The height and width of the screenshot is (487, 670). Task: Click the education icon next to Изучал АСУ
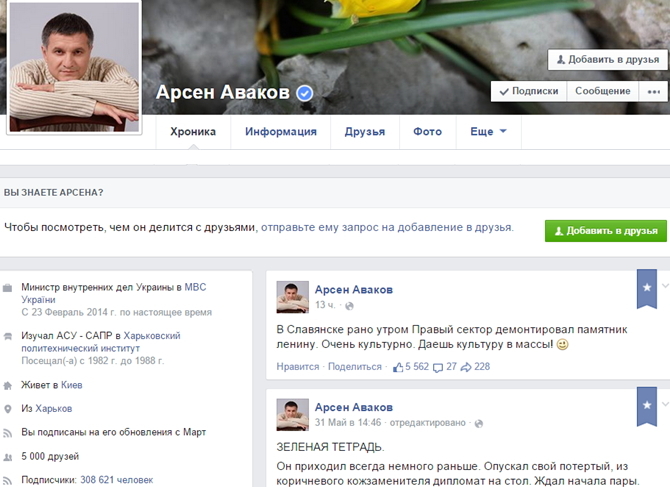(x=7, y=336)
